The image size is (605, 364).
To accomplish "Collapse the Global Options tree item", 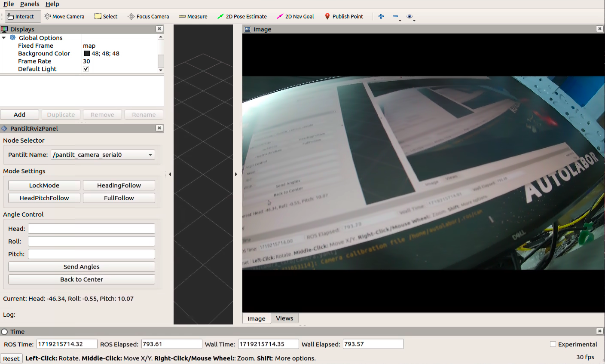I will (x=4, y=38).
